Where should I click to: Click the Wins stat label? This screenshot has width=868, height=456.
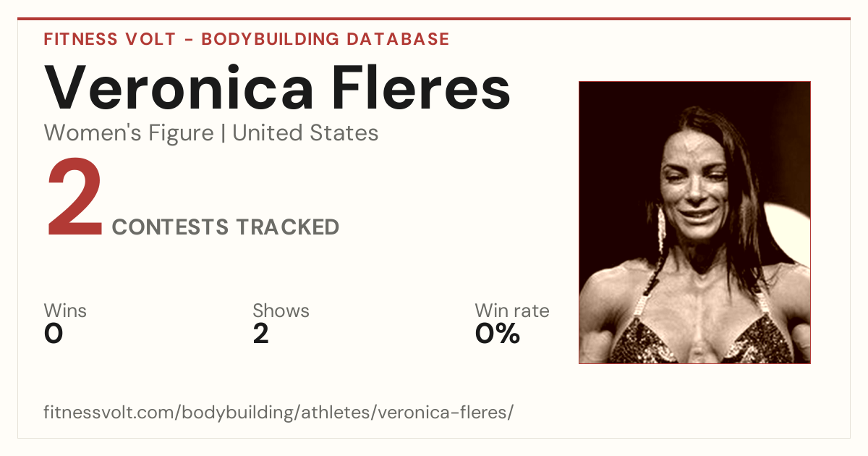click(x=65, y=311)
